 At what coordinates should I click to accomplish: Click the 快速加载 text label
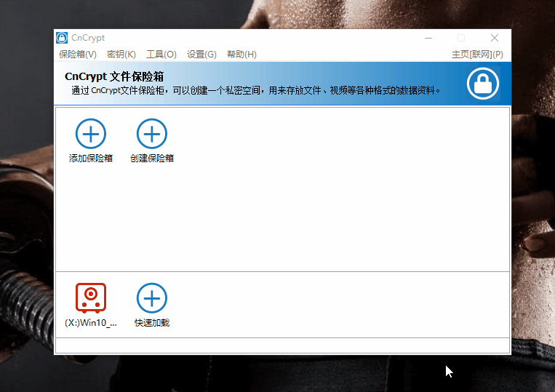[x=152, y=323]
